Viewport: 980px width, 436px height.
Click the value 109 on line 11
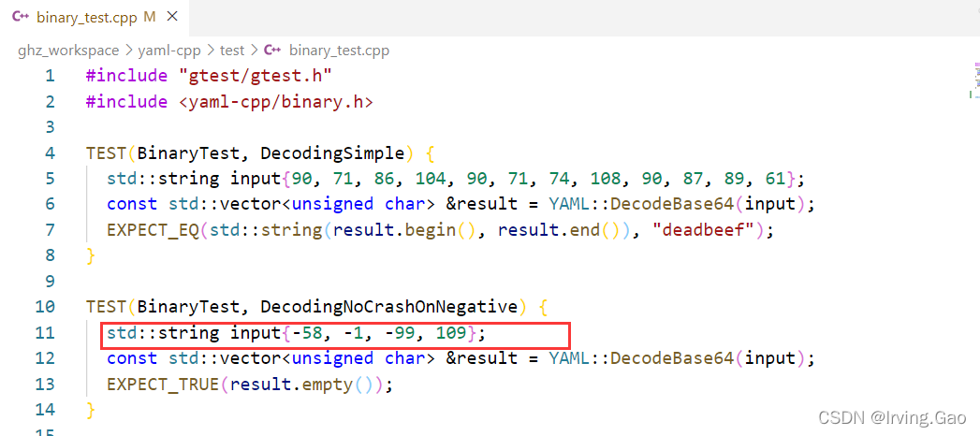point(450,333)
